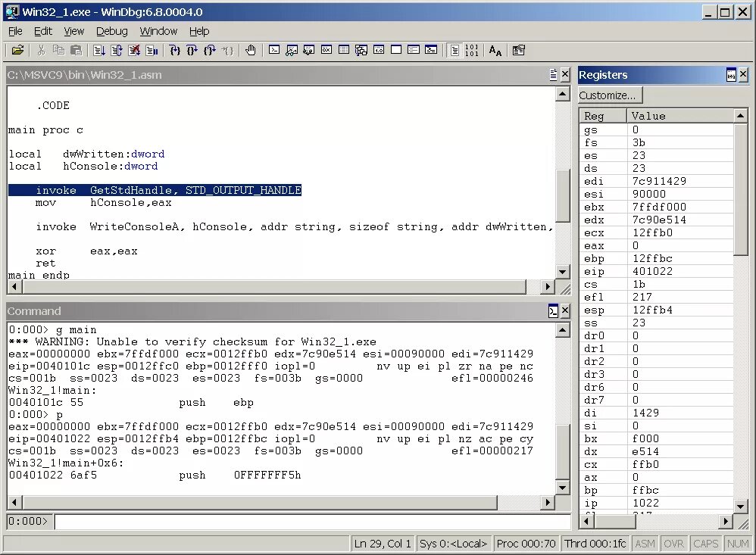Open the Call Stack window icon
The image size is (756, 555).
(361, 50)
